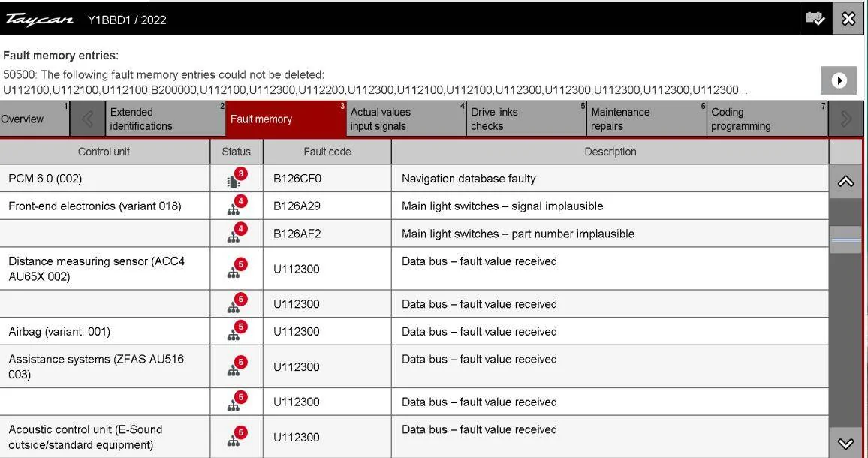Screen dimensions: 868x458
Task: Select Assistance systems (ZFAS AU516 003)
Action: tap(96, 366)
